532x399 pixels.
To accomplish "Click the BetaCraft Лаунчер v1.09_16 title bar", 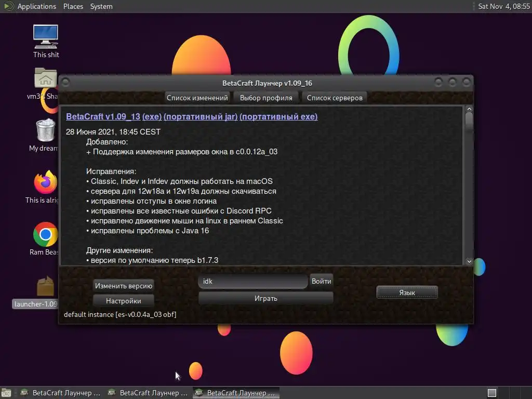I will point(267,83).
